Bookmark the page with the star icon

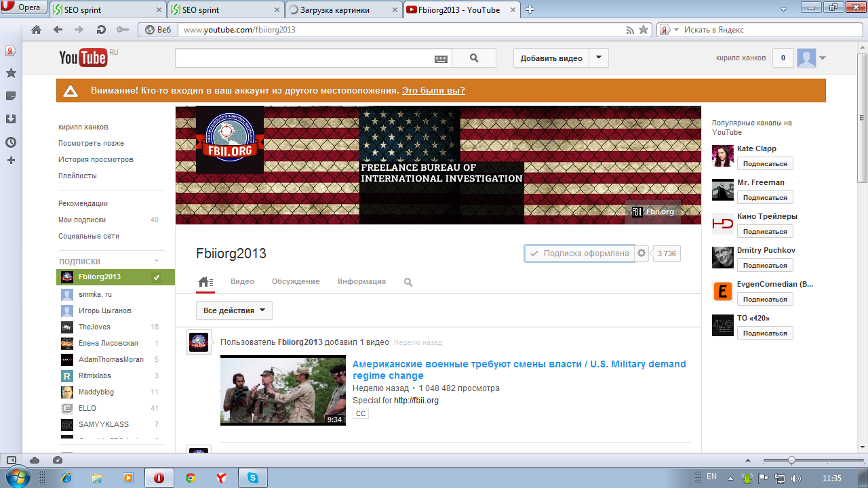644,30
